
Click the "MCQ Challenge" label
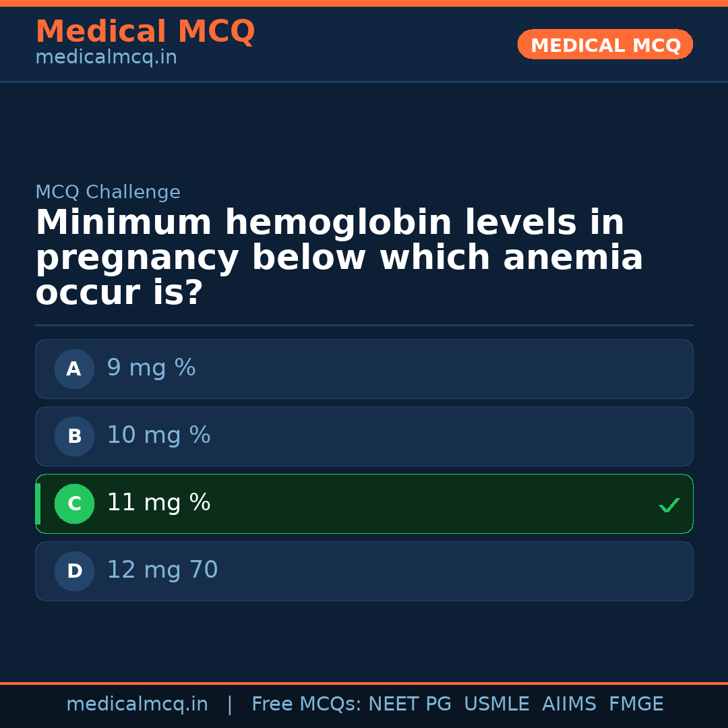coord(108,193)
